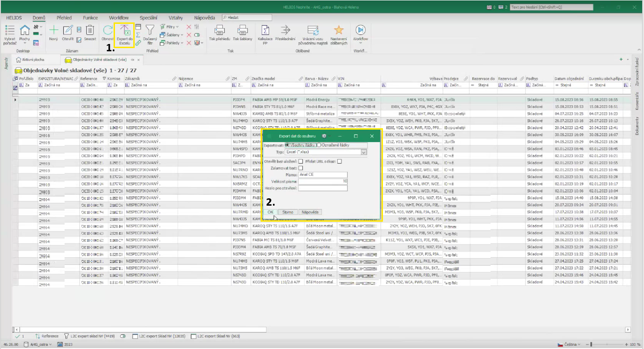Click the Nový green plus icon

point(54,31)
